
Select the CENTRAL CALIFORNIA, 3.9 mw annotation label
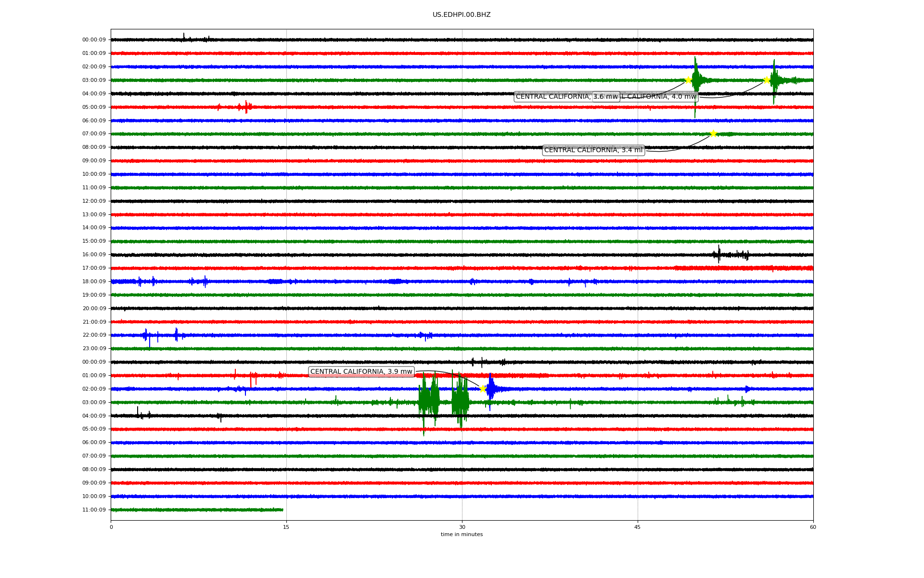pos(361,372)
